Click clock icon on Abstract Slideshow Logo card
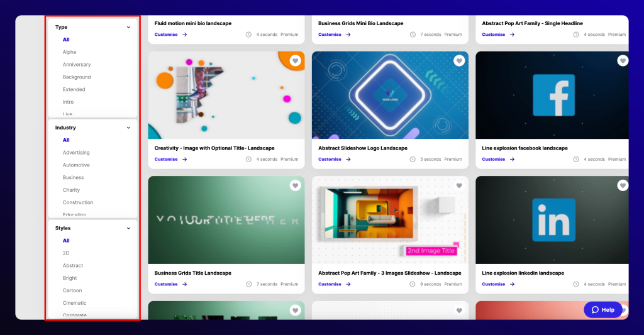Screen dimensions: 644x335 click(413, 159)
